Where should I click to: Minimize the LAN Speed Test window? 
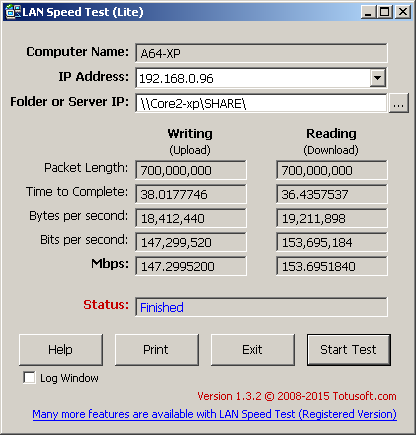368,12
